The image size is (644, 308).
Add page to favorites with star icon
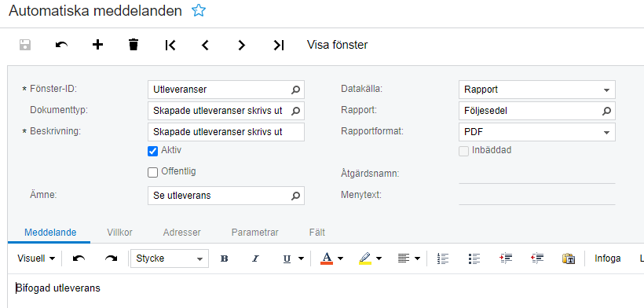[x=199, y=11]
